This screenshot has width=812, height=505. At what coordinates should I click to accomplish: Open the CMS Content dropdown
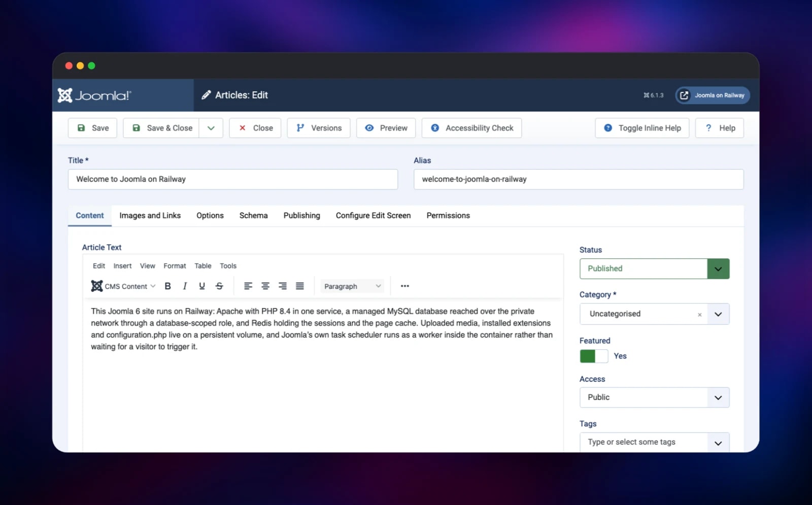123,286
